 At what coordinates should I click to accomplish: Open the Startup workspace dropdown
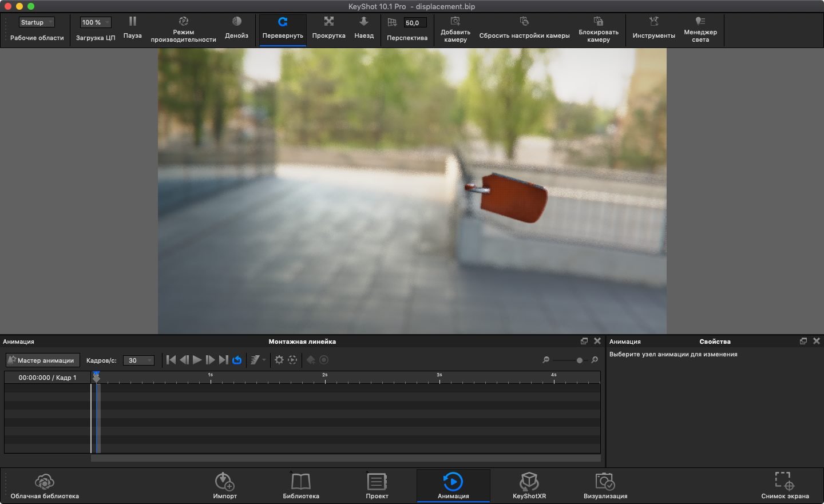point(36,22)
